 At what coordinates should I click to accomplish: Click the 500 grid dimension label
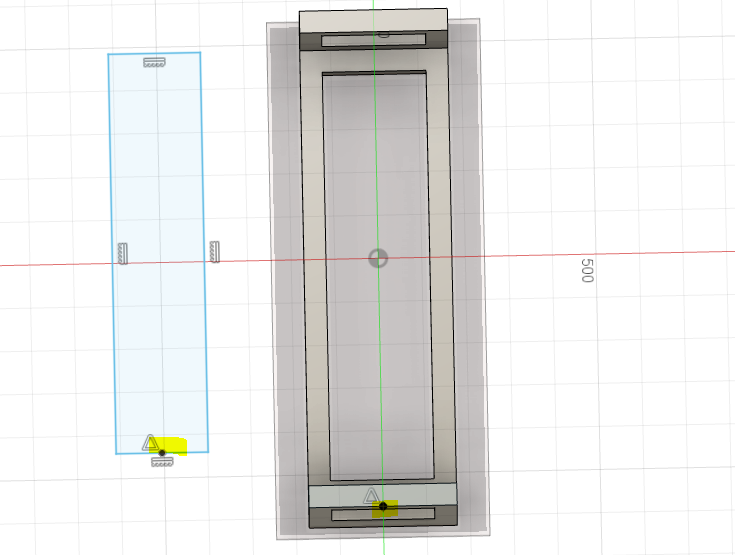pyautogui.click(x=587, y=270)
